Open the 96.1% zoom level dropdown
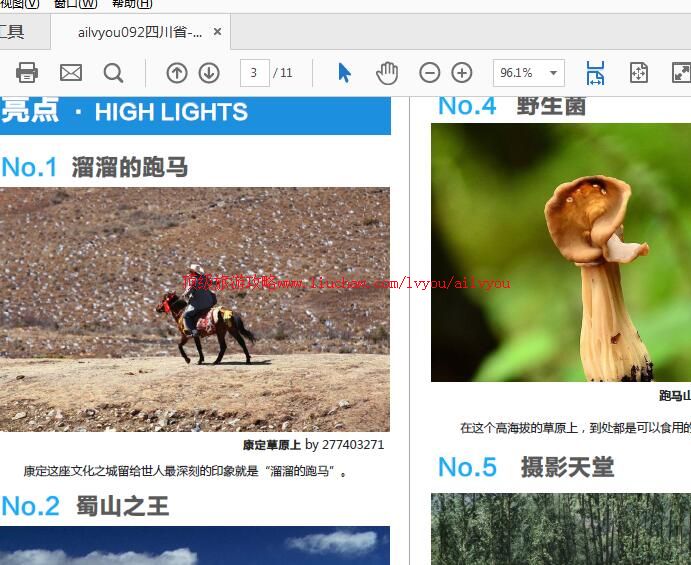691x565 pixels. (553, 73)
